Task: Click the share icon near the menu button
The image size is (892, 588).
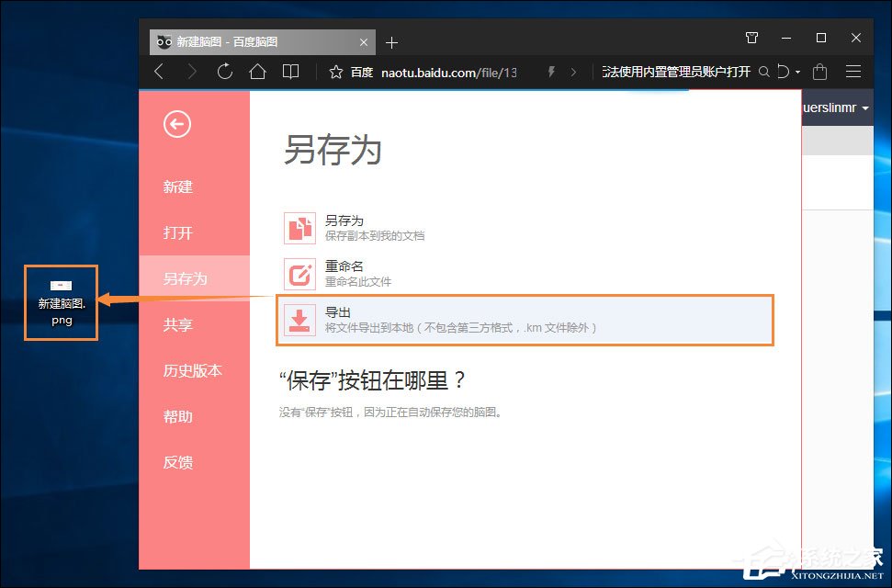Action: click(819, 72)
